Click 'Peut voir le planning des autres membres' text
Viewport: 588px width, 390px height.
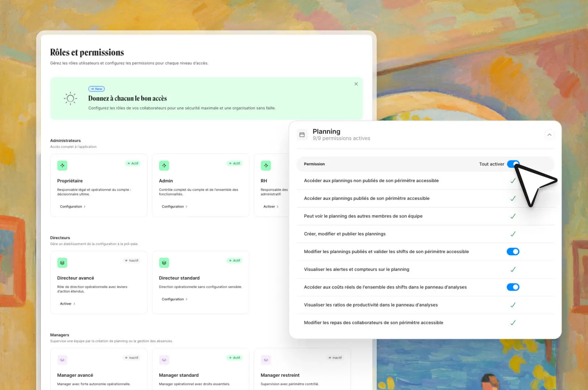(x=363, y=216)
